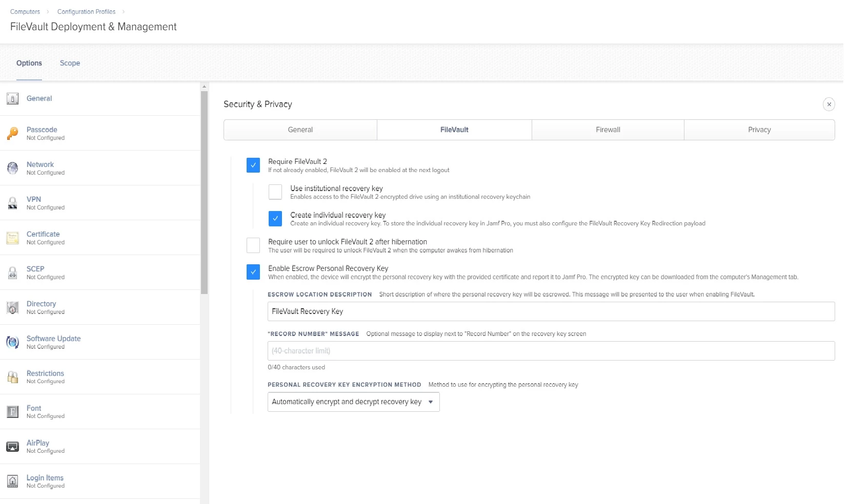Image resolution: width=849 pixels, height=504 pixels.
Task: Open the VPN payload lock icon
Action: click(x=13, y=203)
